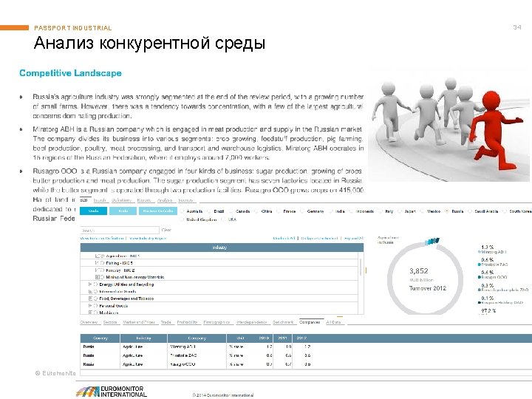Select the Food, Beverages and Tobacco radio

point(95,299)
